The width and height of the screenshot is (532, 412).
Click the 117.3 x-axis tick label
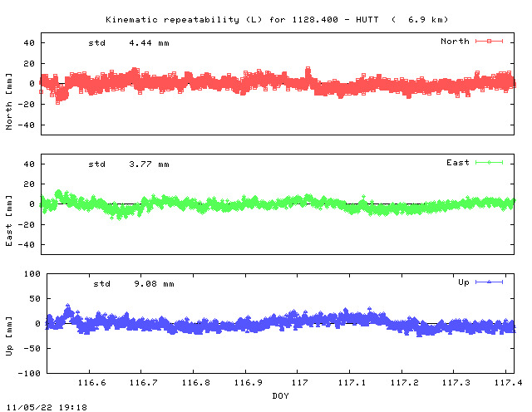[x=456, y=383]
